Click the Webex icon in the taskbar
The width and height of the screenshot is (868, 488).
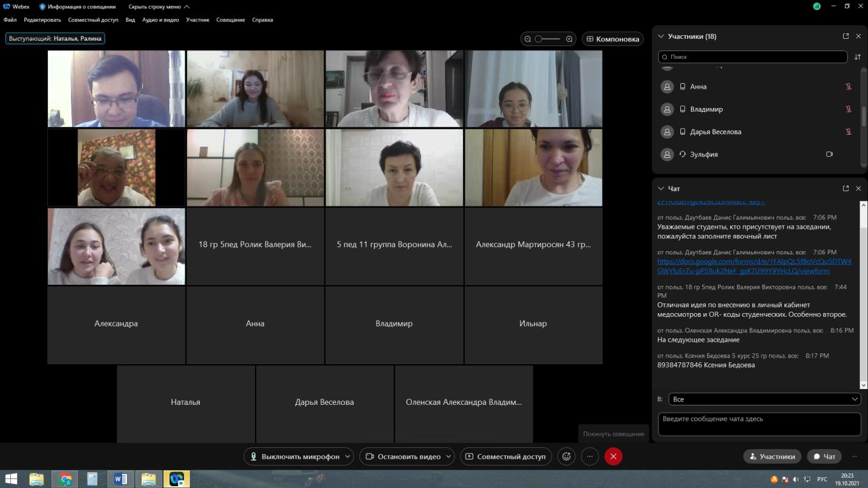[x=177, y=479]
